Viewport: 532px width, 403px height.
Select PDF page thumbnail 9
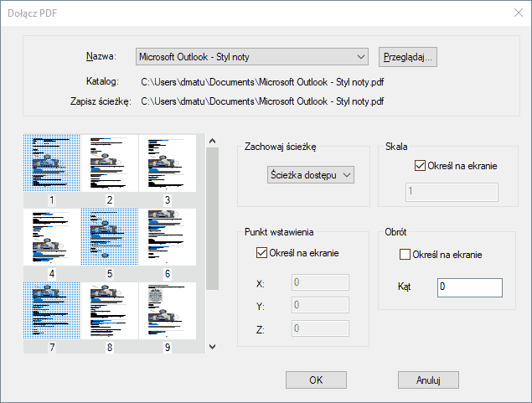(x=168, y=310)
